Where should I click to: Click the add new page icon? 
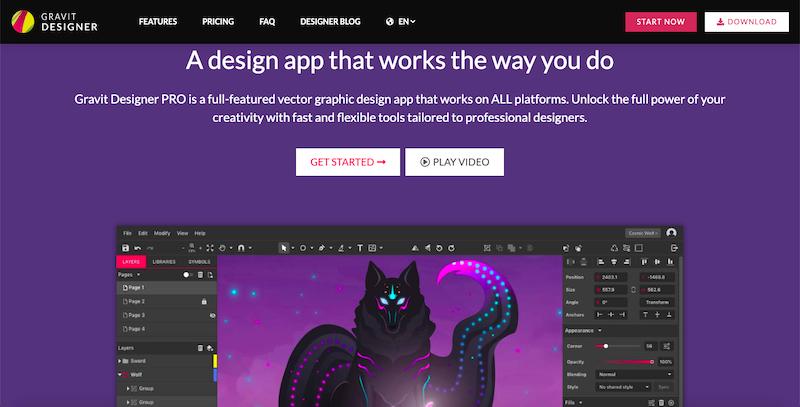[x=210, y=275]
